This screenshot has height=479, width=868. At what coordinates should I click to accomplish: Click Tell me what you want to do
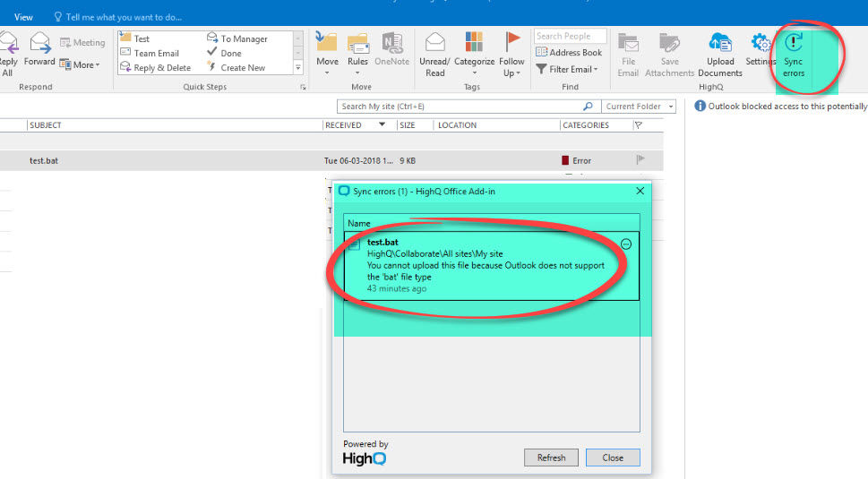pyautogui.click(x=124, y=17)
